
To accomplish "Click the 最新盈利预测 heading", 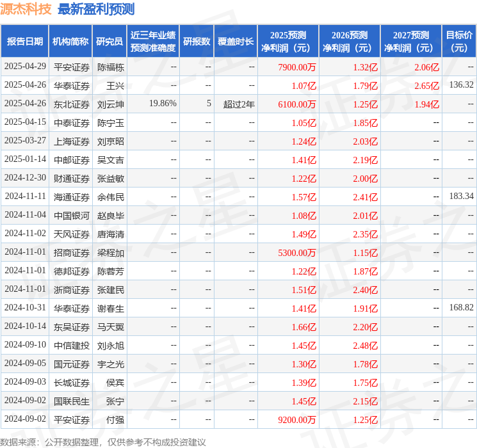I will [x=96, y=9].
